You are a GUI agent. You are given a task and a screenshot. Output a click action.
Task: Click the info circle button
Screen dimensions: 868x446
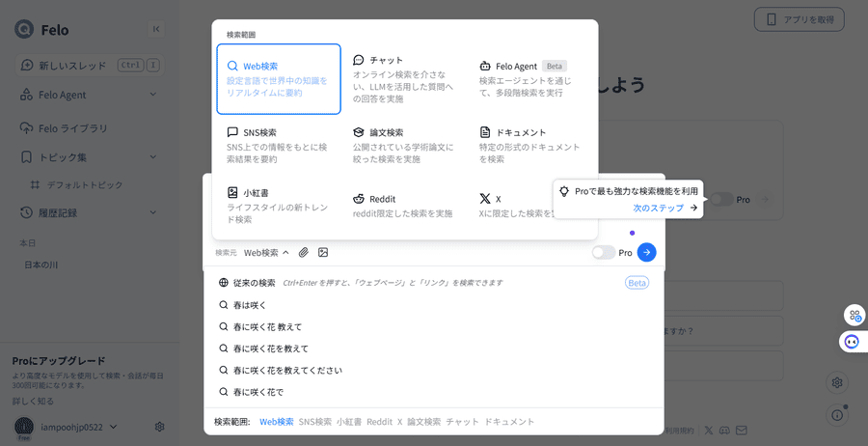pyautogui.click(x=837, y=415)
